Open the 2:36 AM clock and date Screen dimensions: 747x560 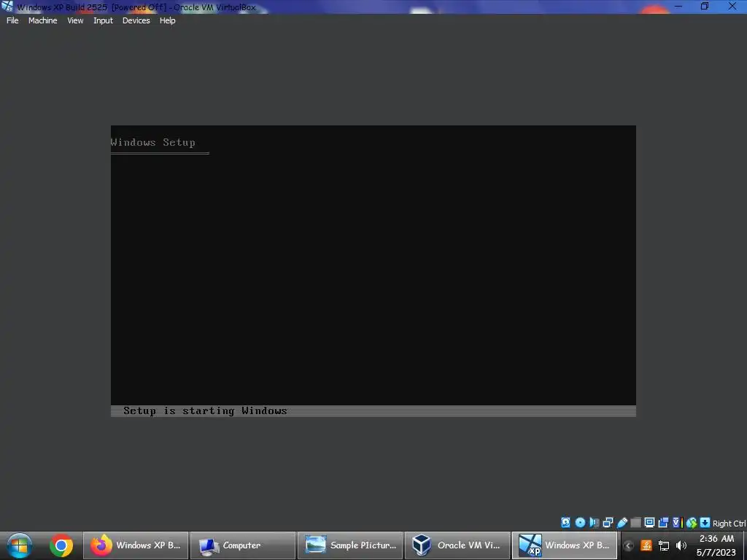(716, 545)
